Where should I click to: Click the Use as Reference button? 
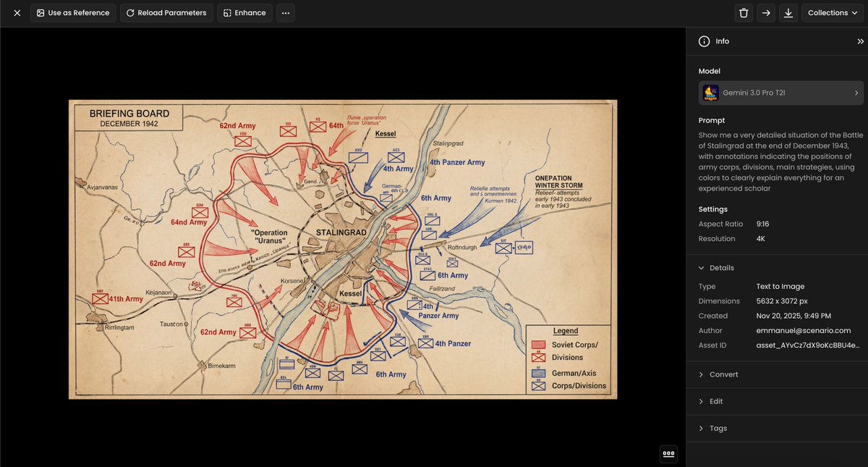73,12
